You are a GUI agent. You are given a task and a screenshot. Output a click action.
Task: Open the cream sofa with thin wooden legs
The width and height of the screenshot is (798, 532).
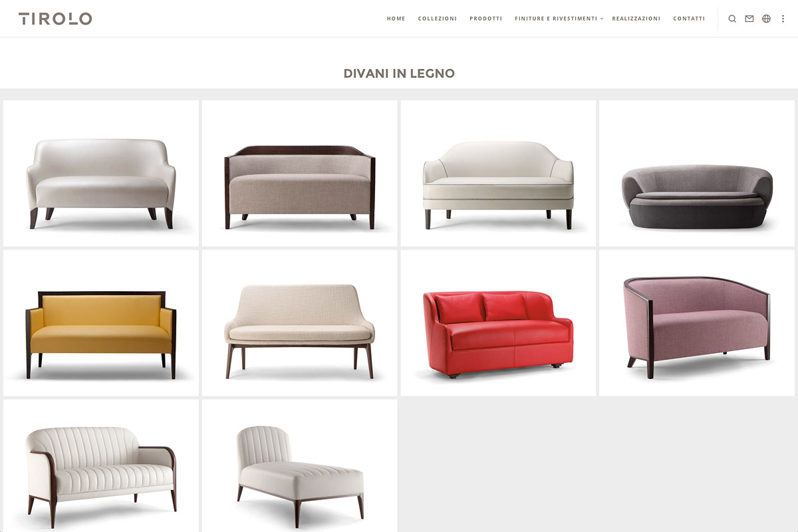(300, 323)
